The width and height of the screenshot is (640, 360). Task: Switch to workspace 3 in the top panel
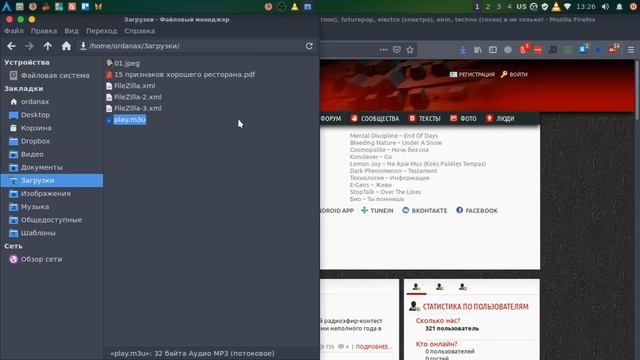[499, 7]
